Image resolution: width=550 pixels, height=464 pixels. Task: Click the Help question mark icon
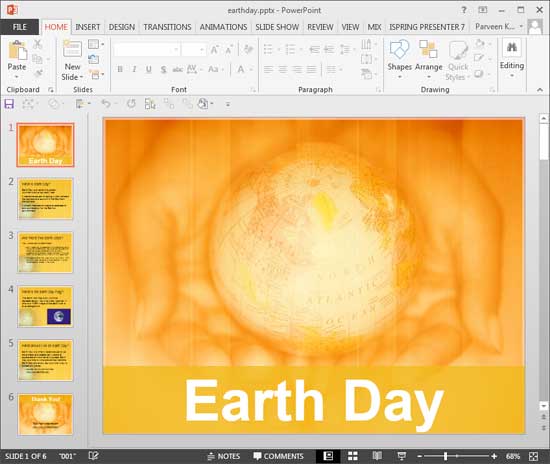click(464, 10)
